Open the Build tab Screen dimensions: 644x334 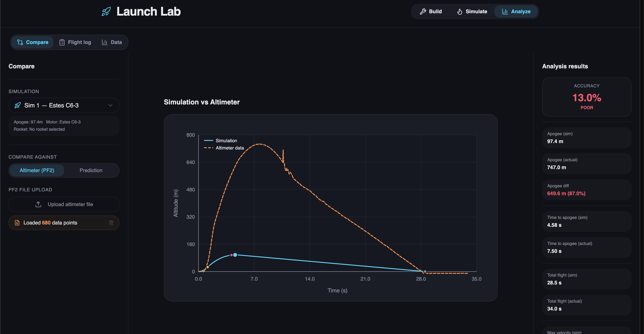(430, 12)
